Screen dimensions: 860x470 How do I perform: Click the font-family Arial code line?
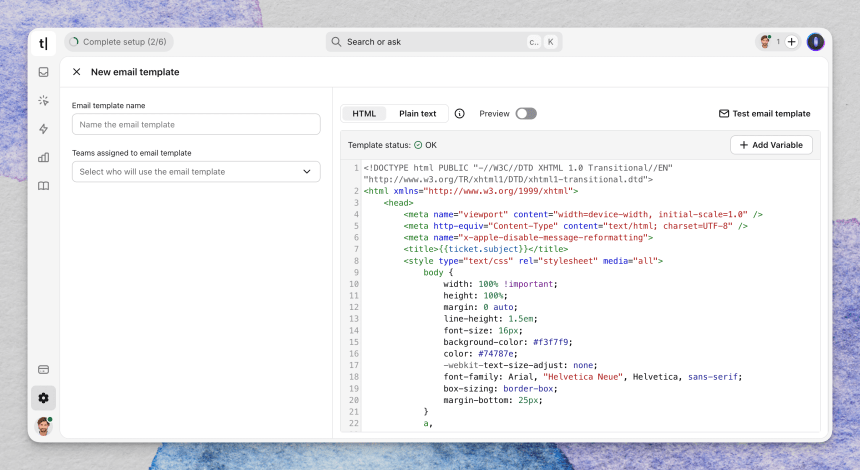[x=593, y=377]
